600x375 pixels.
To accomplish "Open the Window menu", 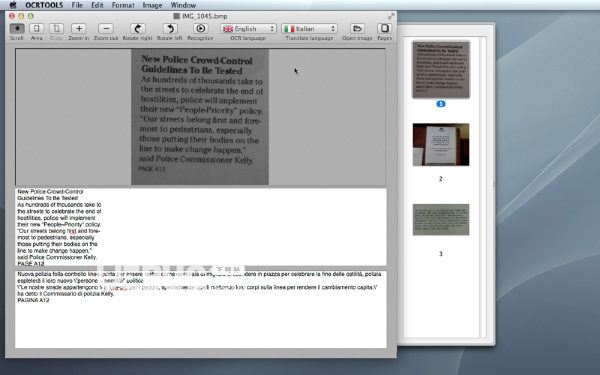I will [183, 5].
